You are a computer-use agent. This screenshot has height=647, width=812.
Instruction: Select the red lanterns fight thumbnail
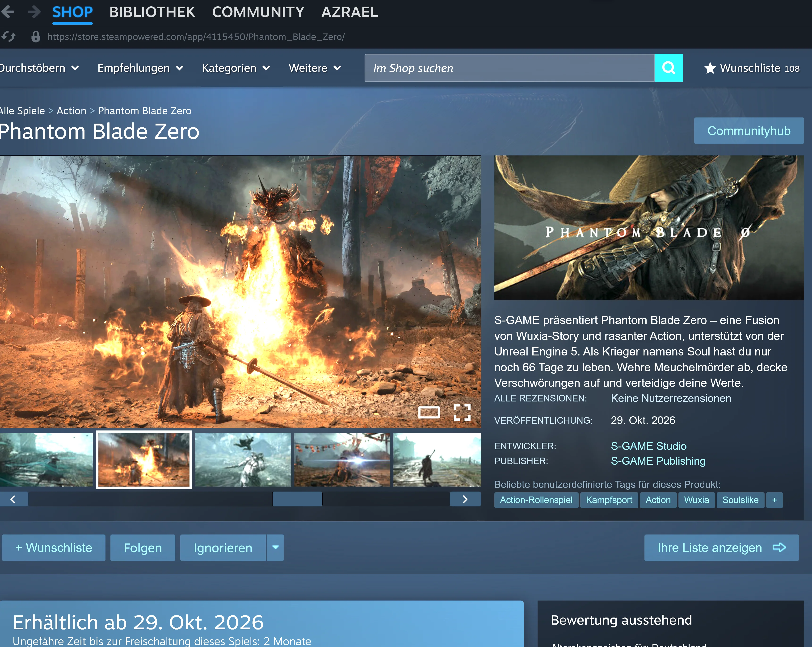(x=342, y=459)
